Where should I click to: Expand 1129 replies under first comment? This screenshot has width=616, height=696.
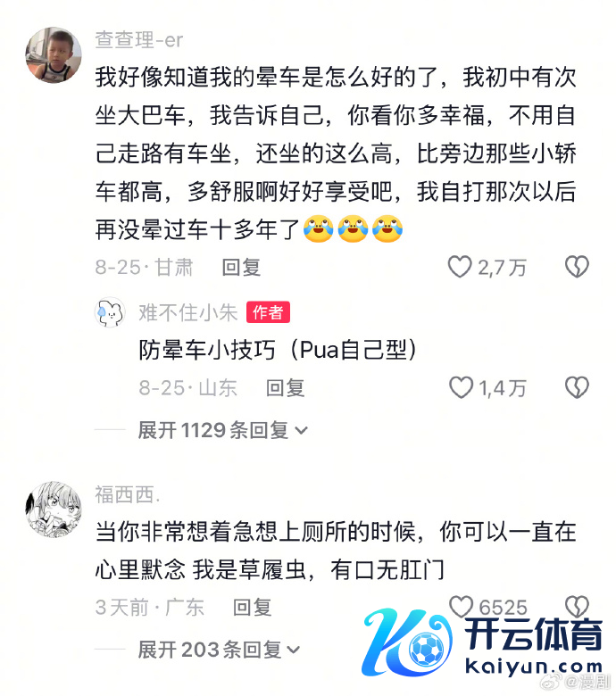[223, 430]
